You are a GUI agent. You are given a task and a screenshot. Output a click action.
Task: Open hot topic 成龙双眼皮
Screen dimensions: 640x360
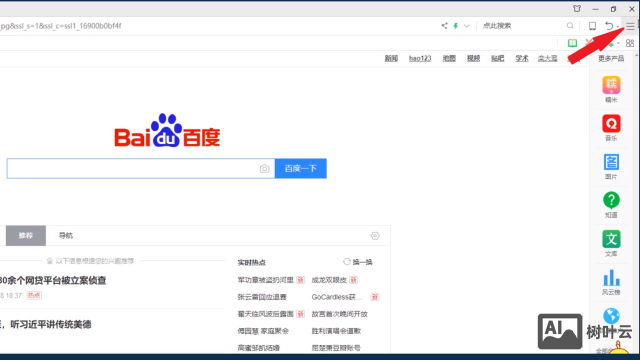(x=329, y=280)
